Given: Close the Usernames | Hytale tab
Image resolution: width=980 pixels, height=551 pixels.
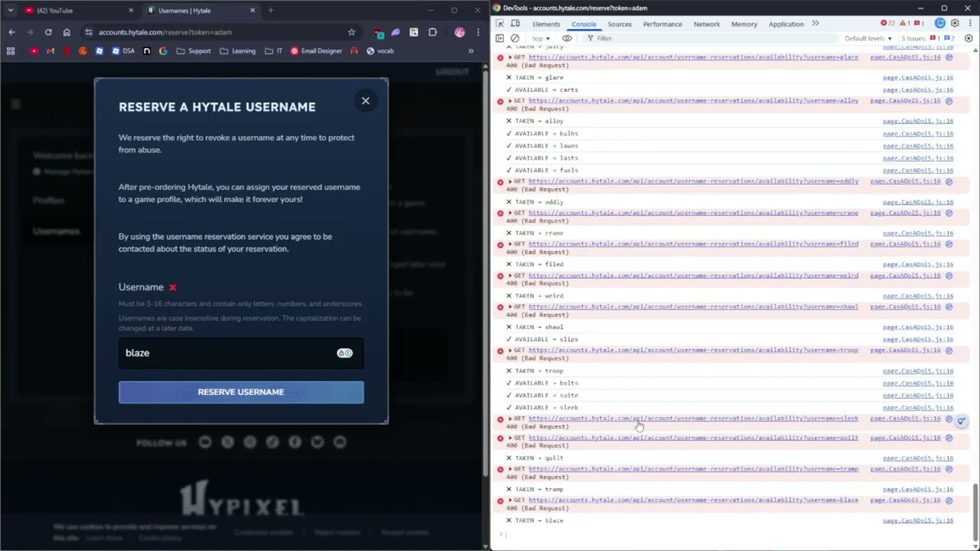Looking at the screenshot, I should pos(252,11).
